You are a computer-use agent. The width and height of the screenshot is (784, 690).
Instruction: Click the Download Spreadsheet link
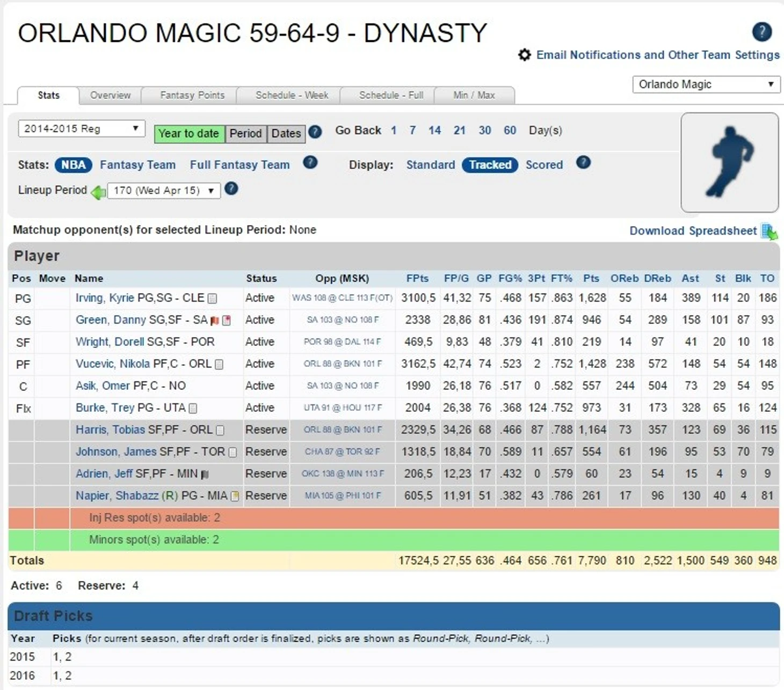tap(693, 231)
